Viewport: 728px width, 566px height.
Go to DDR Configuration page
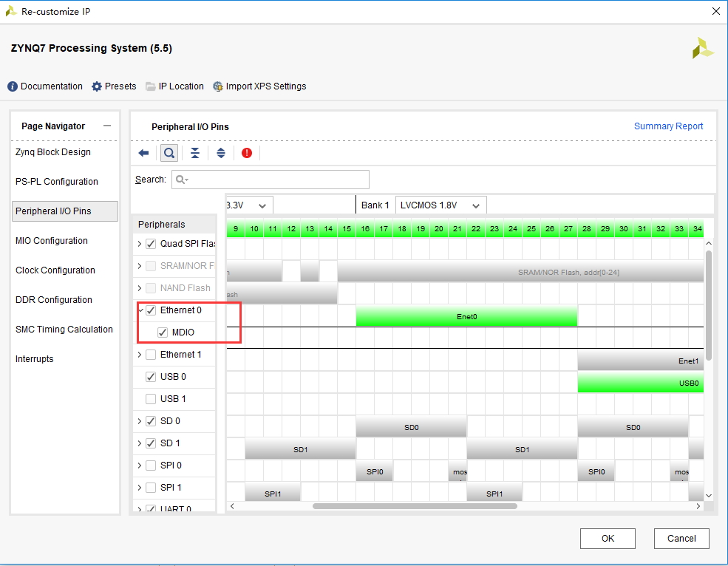[54, 300]
